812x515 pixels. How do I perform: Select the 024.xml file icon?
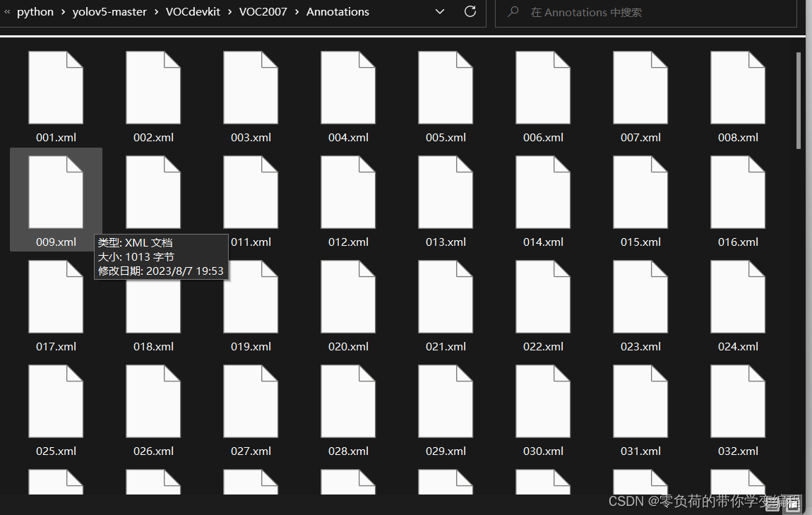coord(738,297)
